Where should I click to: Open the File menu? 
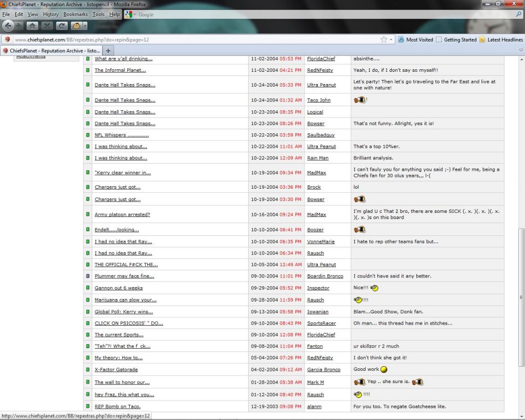pos(6,14)
